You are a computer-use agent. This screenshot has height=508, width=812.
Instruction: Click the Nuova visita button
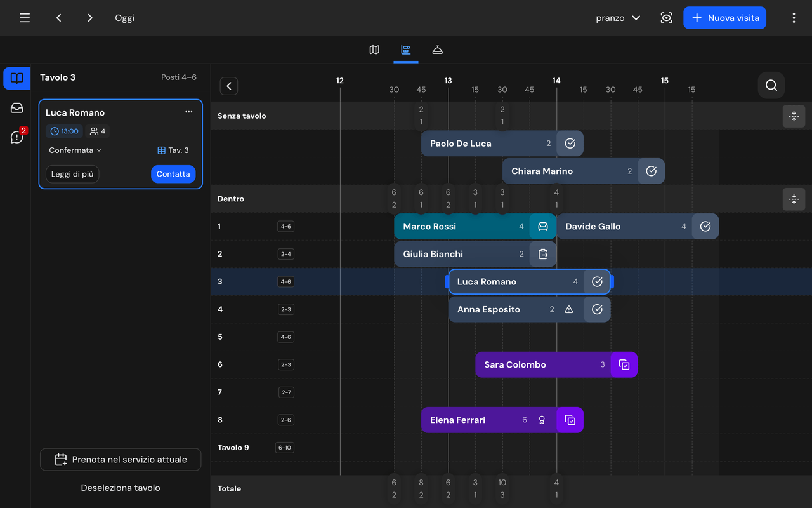[x=724, y=18]
